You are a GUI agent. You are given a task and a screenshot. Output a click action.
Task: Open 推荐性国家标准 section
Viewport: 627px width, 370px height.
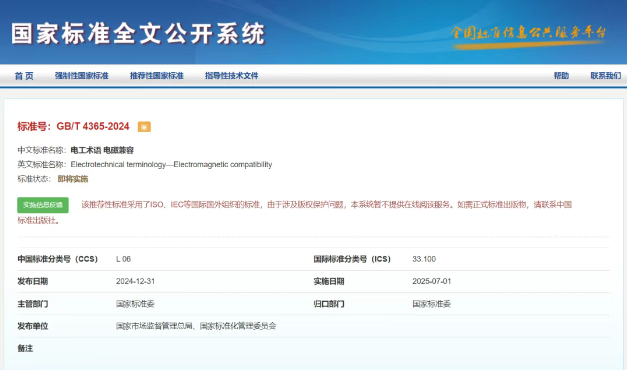[x=157, y=76]
